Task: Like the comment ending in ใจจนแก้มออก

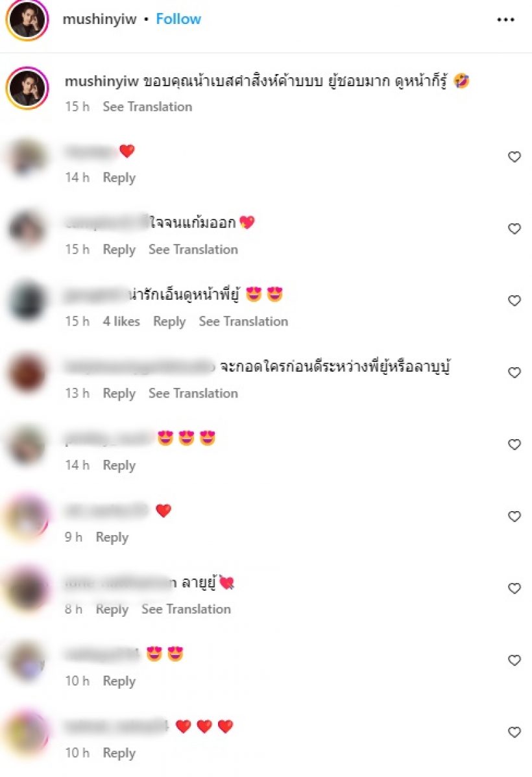Action: (514, 229)
